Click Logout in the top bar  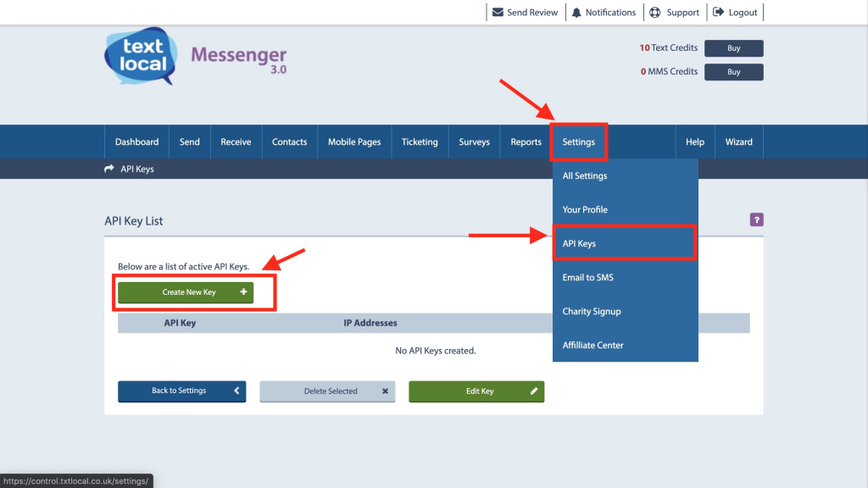(735, 12)
